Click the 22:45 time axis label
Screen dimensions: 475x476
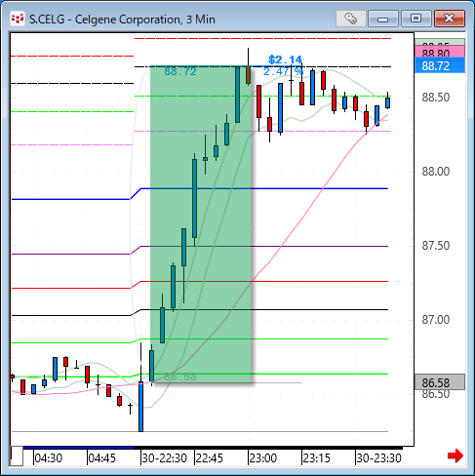click(210, 458)
